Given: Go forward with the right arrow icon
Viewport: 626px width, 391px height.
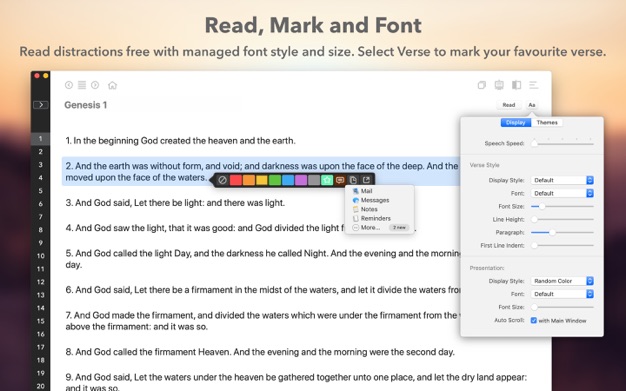Looking at the screenshot, I should click(95, 85).
